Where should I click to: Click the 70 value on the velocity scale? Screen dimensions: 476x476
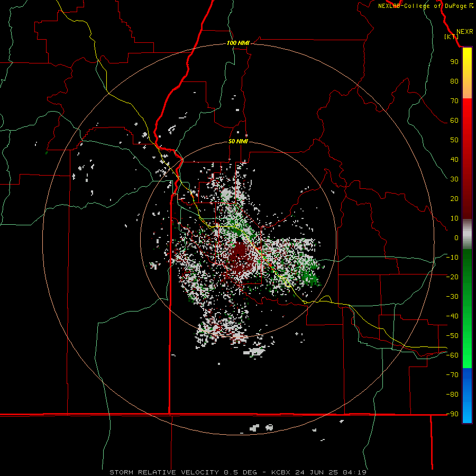click(x=454, y=101)
